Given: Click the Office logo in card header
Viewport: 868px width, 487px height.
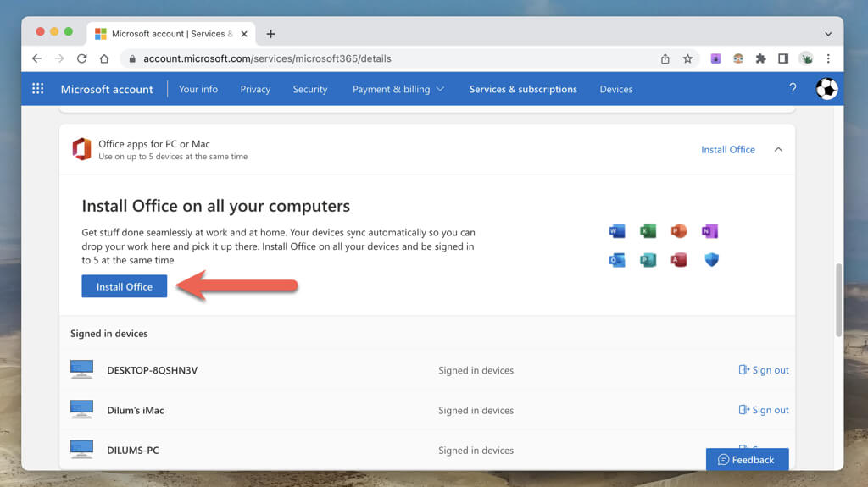Looking at the screenshot, I should click(x=81, y=149).
